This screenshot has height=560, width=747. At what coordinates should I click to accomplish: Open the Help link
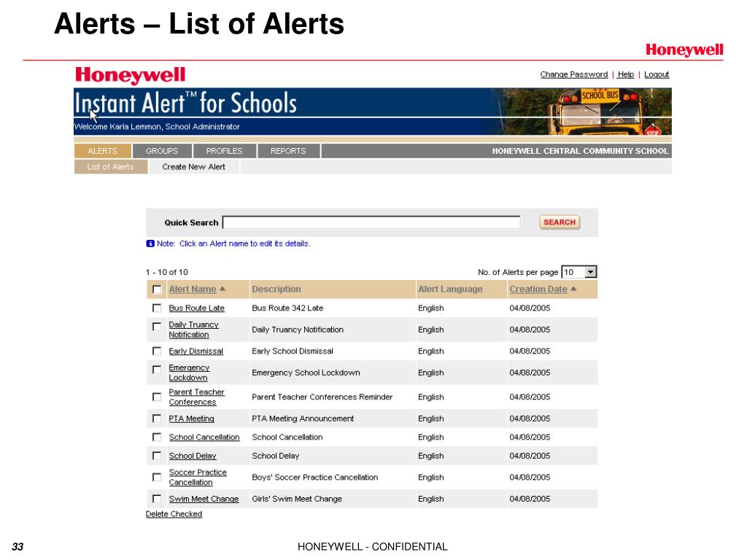(625, 74)
